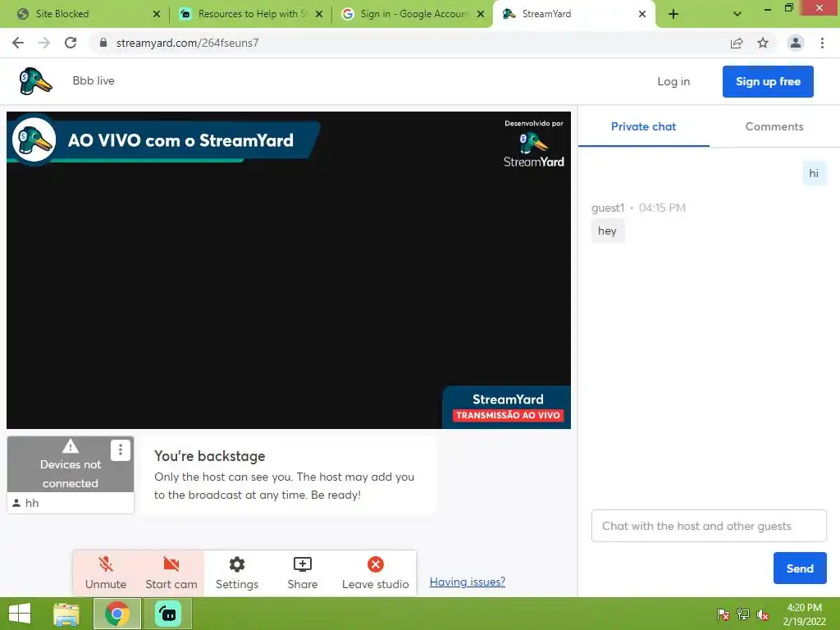
Task: Click the Bbb live broadcast title
Action: point(94,81)
